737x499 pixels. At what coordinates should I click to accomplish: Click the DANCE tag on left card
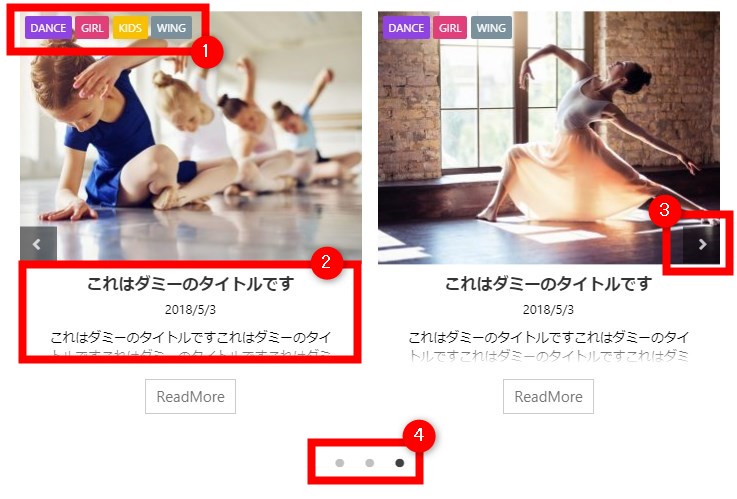point(48,28)
